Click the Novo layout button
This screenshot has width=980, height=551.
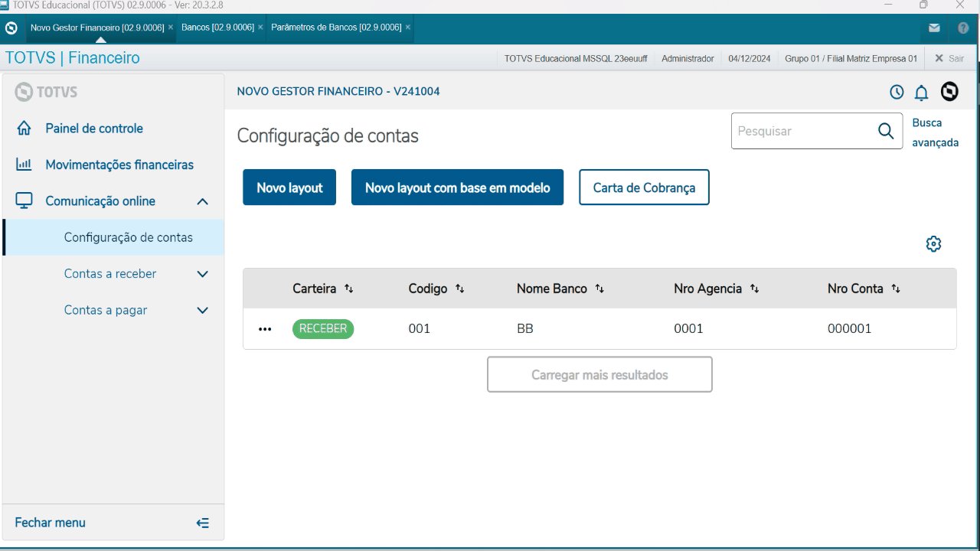pyautogui.click(x=289, y=187)
